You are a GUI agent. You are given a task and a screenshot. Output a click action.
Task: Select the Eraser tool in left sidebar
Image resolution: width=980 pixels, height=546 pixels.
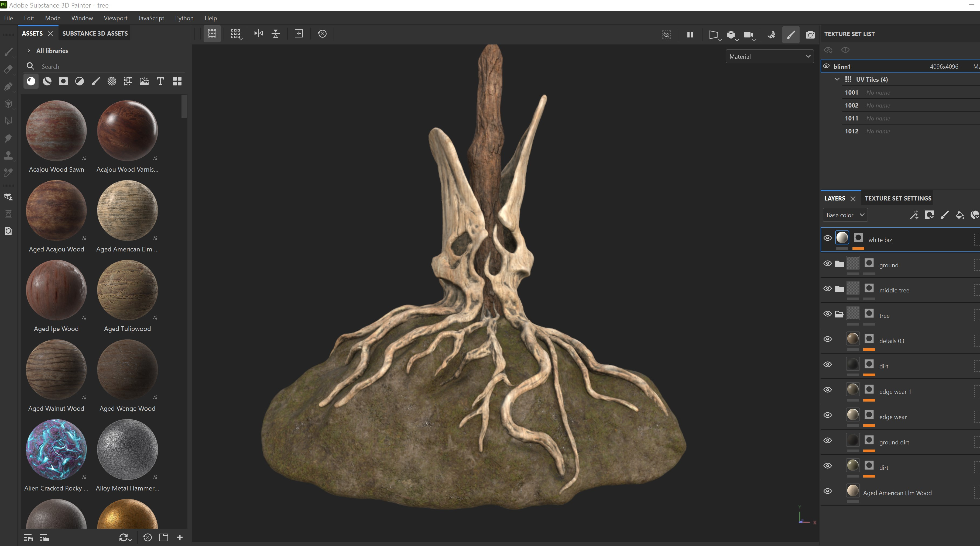coord(8,69)
